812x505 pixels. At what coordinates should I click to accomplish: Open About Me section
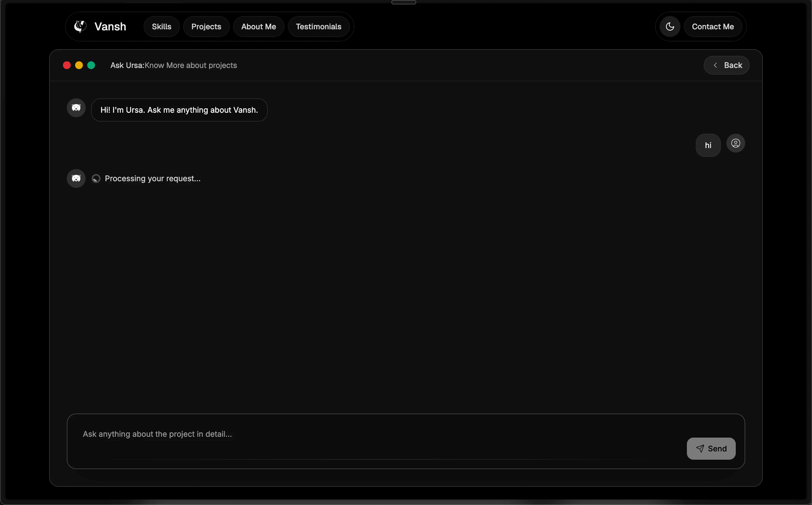click(259, 27)
